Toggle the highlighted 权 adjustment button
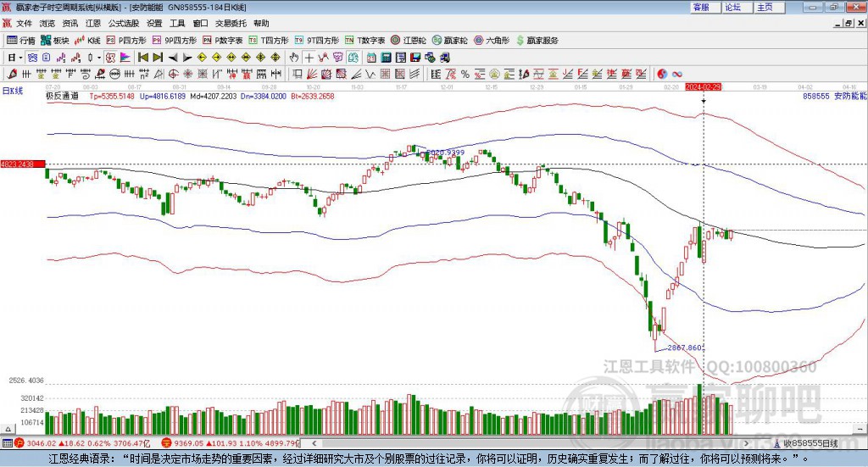Viewport: 868px width, 467px height. click(x=110, y=58)
